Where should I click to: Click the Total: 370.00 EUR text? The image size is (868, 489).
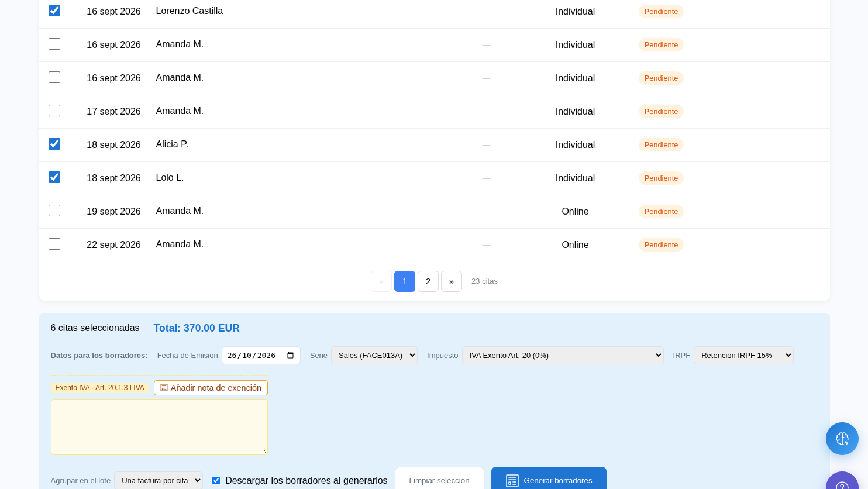[197, 328]
